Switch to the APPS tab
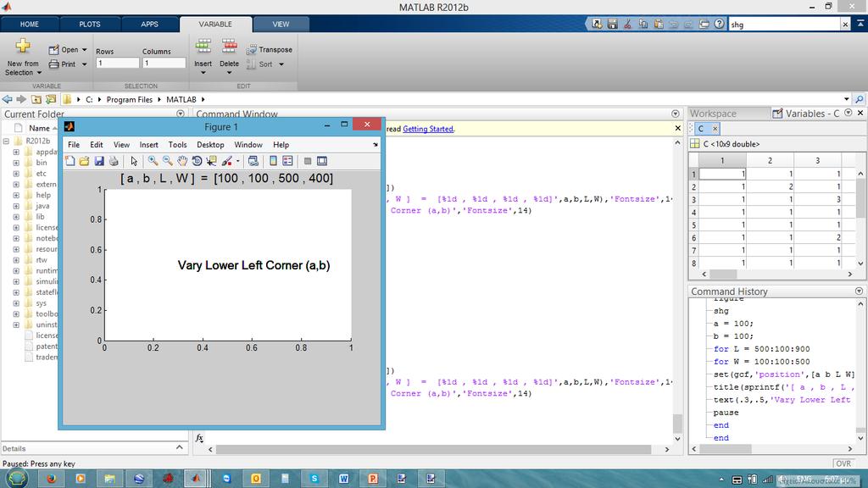The width and height of the screenshot is (868, 488). (149, 25)
